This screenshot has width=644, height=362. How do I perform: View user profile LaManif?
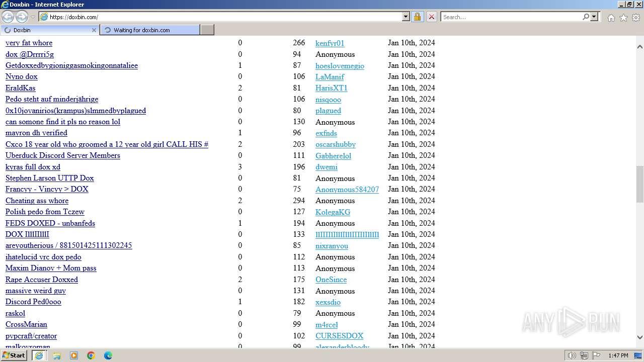(x=330, y=77)
